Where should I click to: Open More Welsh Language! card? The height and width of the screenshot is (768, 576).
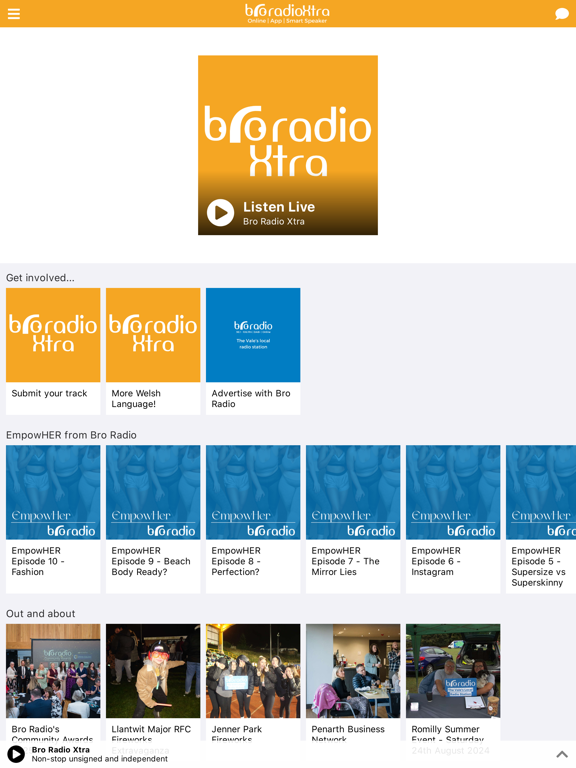153,351
